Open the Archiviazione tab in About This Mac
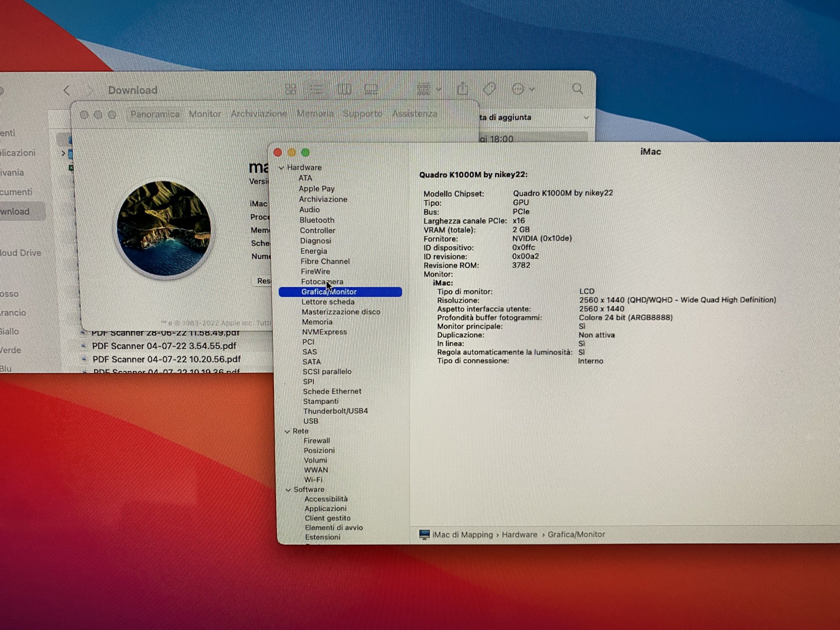This screenshot has width=840, height=630. 259,114
